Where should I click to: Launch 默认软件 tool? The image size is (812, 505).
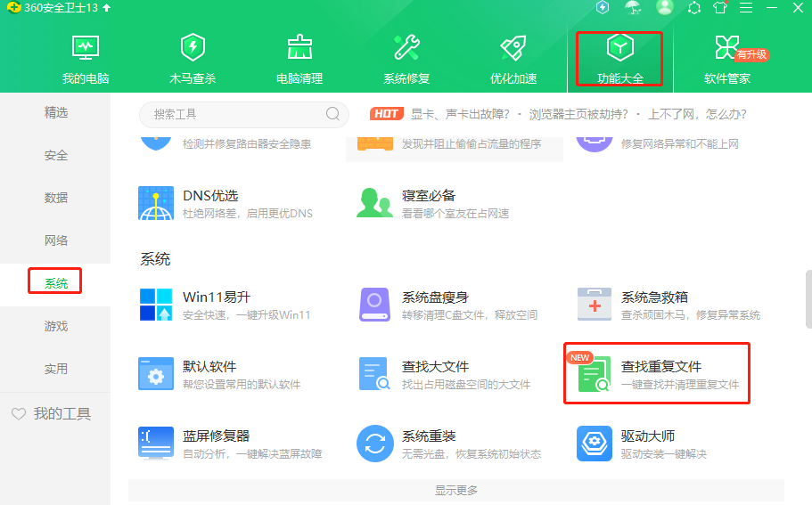[219, 374]
